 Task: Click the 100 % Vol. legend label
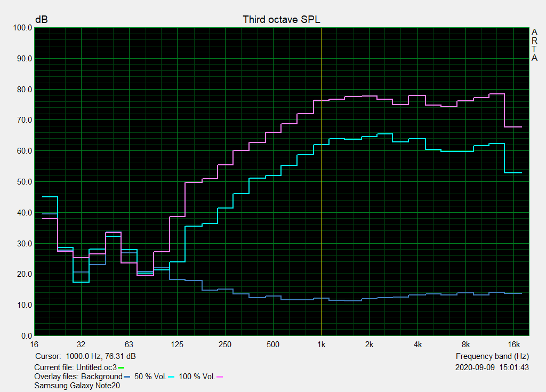[197, 377]
